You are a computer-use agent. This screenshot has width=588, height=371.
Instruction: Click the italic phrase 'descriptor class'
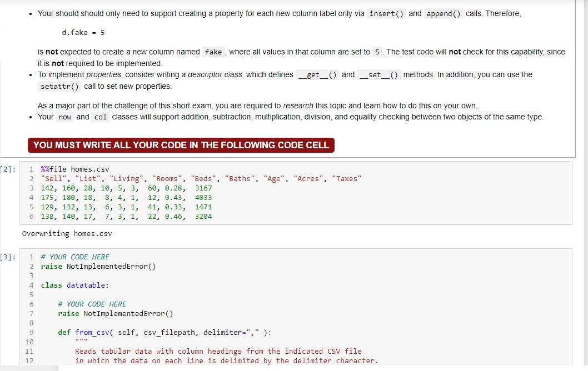pos(215,74)
